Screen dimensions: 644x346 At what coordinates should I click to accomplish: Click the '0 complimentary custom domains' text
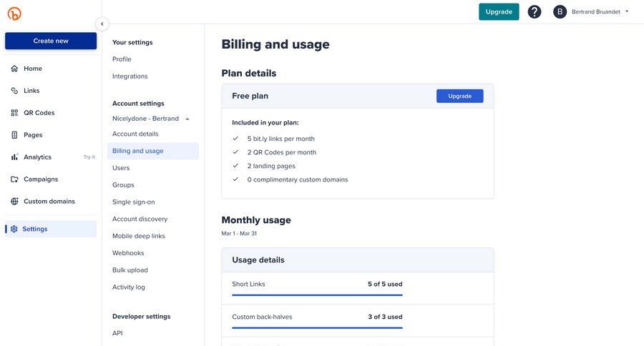coord(298,179)
